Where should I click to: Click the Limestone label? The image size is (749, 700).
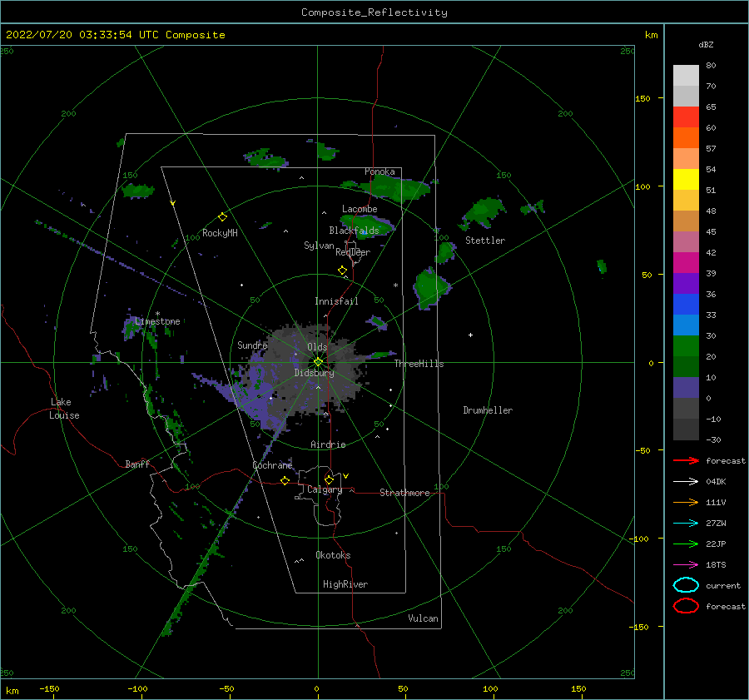pyautogui.click(x=157, y=321)
